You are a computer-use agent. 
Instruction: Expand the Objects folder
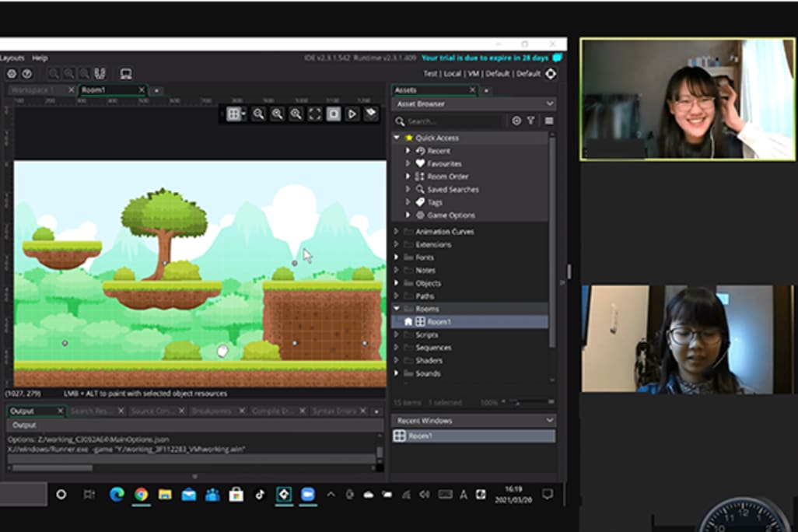(x=397, y=283)
